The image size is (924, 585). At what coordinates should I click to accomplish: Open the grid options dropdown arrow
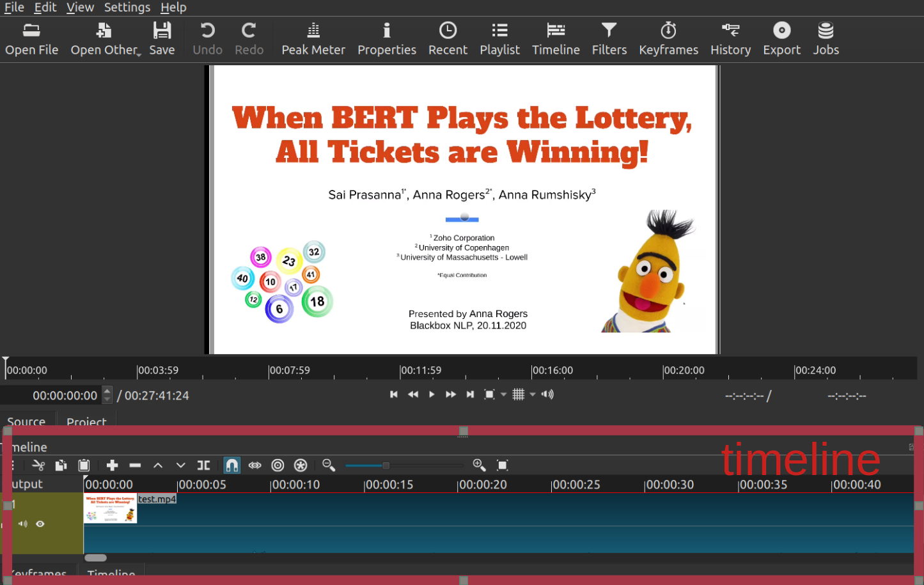(533, 394)
